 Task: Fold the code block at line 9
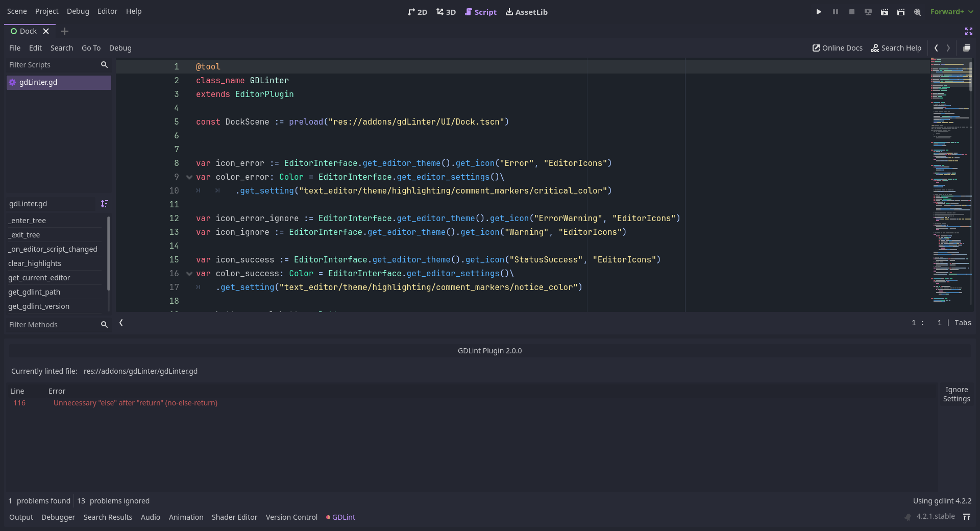tap(189, 177)
